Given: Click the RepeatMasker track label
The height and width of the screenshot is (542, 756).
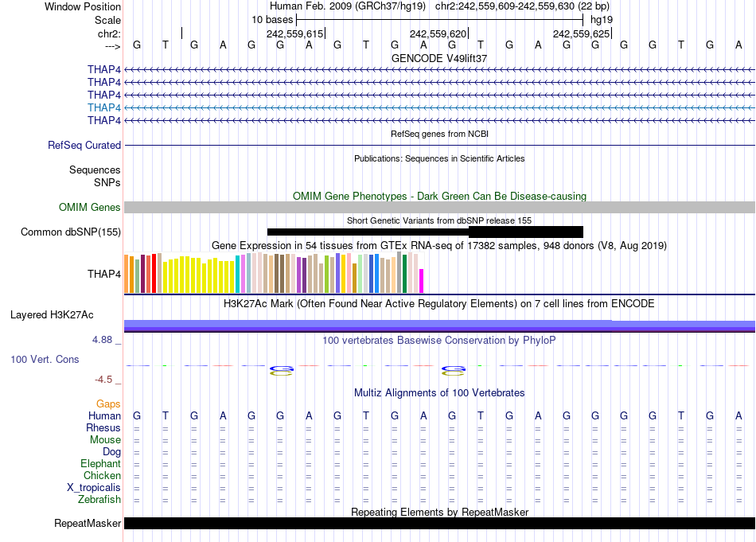Looking at the screenshot, I should click(x=88, y=523).
